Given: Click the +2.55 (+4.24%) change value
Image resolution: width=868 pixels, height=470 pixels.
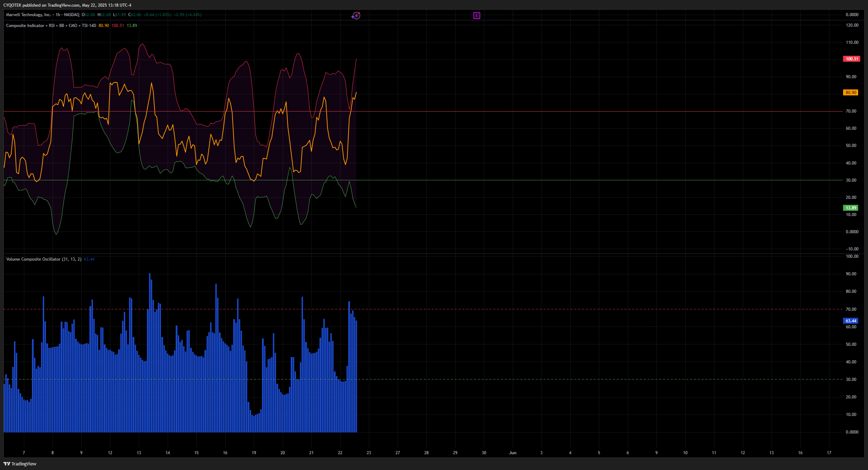Looking at the screenshot, I should [x=188, y=15].
